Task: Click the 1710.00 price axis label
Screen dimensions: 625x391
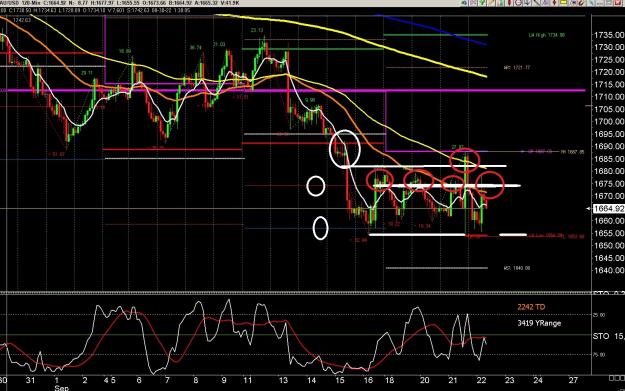Action: pyautogui.click(x=609, y=97)
